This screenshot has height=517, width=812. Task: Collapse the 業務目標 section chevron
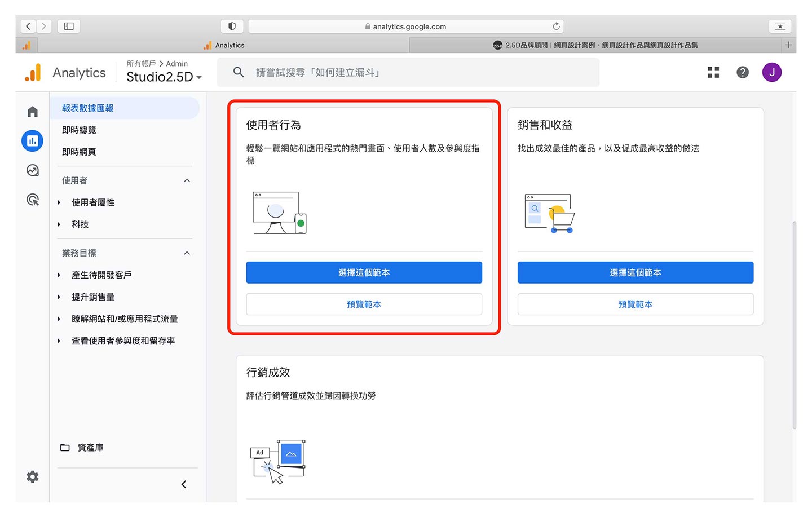pyautogui.click(x=187, y=253)
